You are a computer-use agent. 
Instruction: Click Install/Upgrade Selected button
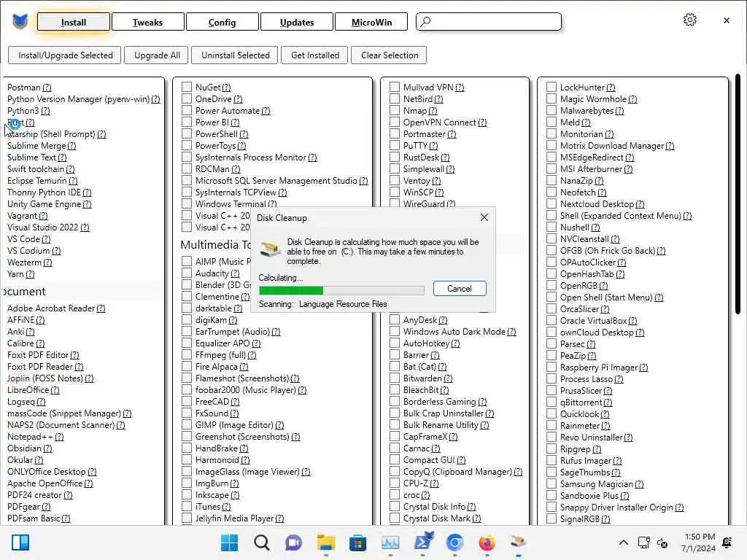click(x=65, y=55)
